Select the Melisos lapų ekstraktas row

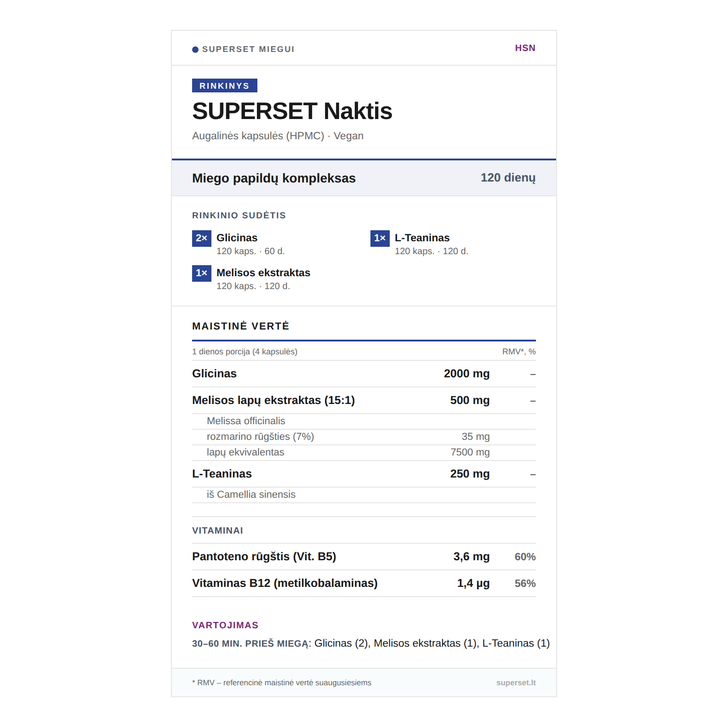[363, 400]
